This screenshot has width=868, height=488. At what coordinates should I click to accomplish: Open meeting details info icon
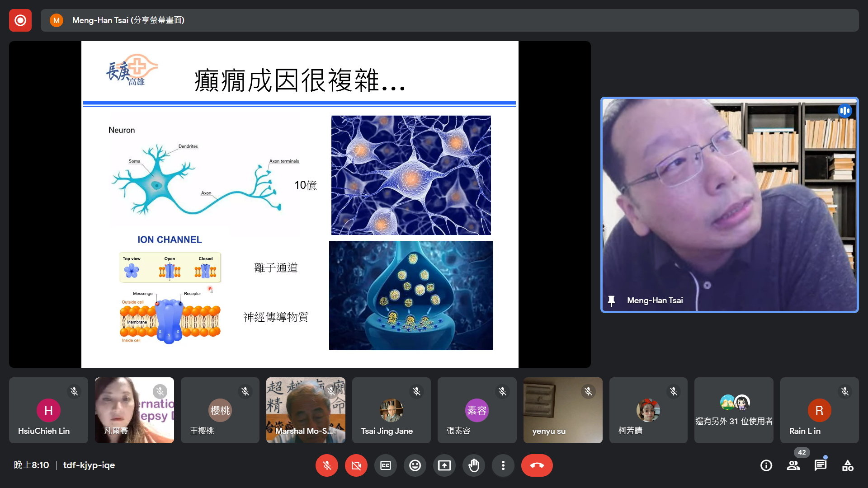pos(766,465)
